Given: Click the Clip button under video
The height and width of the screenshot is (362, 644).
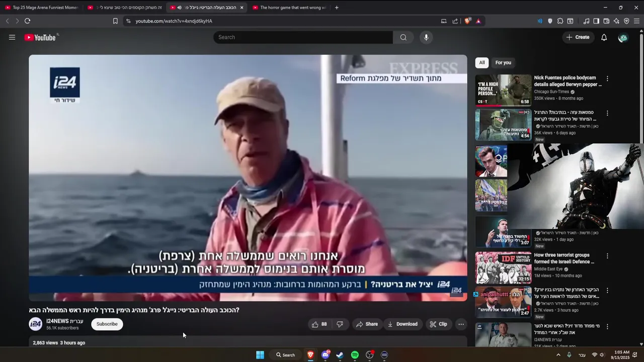Looking at the screenshot, I should click(438, 324).
